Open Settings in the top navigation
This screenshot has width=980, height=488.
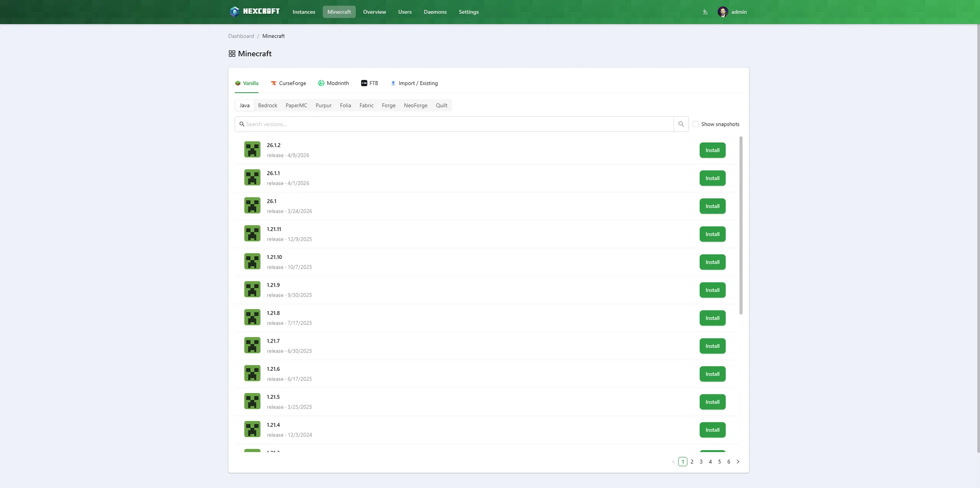pos(469,12)
